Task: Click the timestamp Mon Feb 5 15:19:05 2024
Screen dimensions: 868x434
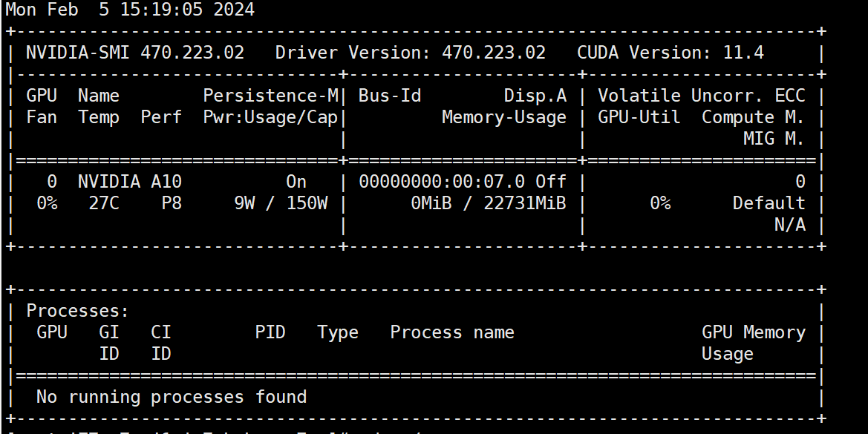Action: [x=130, y=10]
